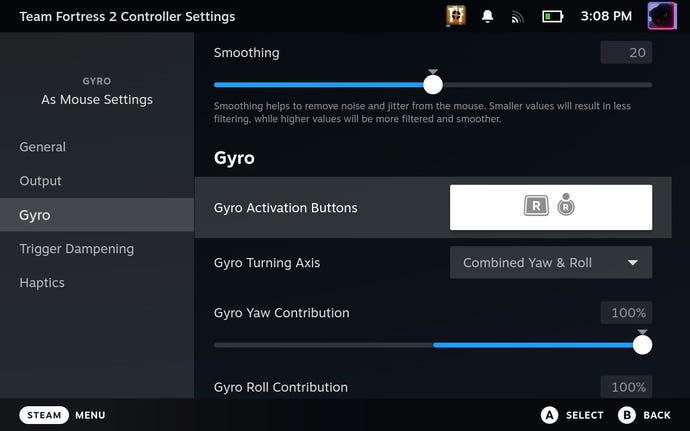Click the right stick touch icon
The height and width of the screenshot is (431, 690).
pyautogui.click(x=566, y=207)
